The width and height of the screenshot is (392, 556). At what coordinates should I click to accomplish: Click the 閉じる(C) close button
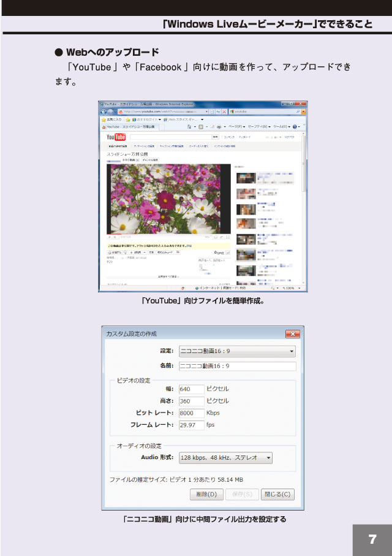[x=277, y=494]
